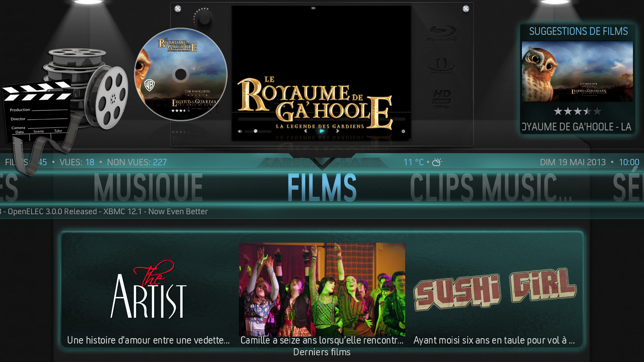The image size is (644, 362).
Task: Click the 10:00 clock
Action: coord(629,162)
